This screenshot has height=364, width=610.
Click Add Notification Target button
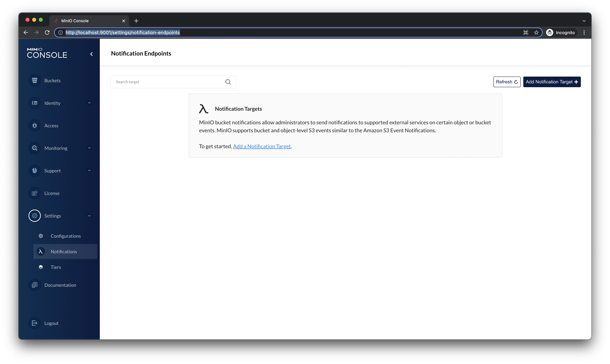pyautogui.click(x=552, y=81)
